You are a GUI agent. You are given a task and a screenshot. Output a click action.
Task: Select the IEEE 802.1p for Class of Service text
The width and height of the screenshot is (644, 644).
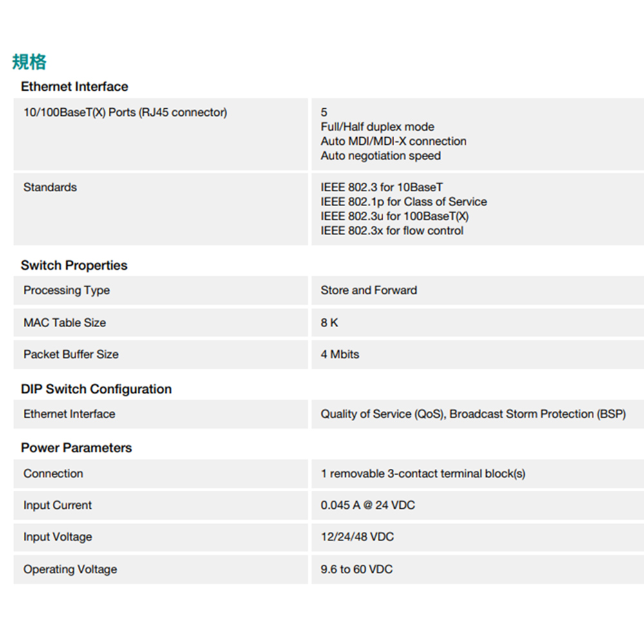click(404, 202)
